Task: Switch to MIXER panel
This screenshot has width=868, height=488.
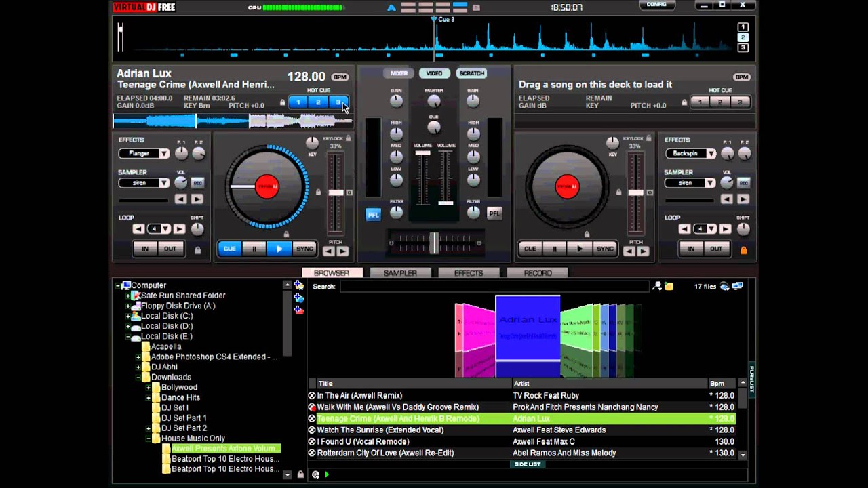Action: (399, 73)
